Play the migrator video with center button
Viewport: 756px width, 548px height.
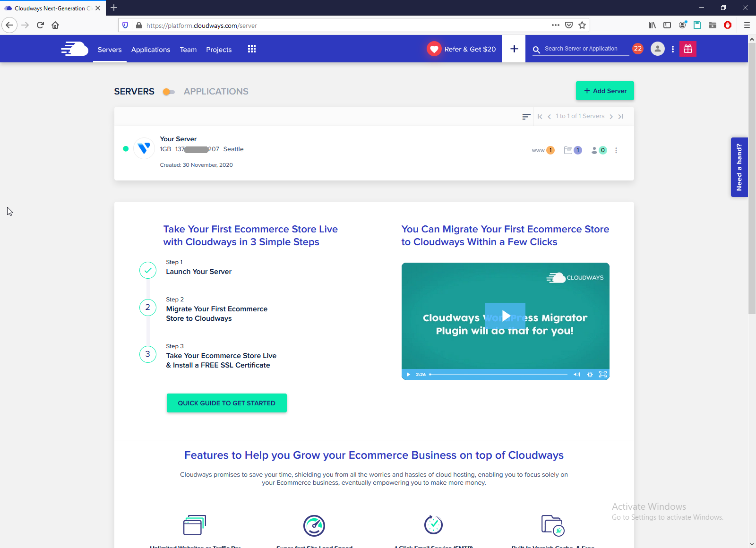505,316
